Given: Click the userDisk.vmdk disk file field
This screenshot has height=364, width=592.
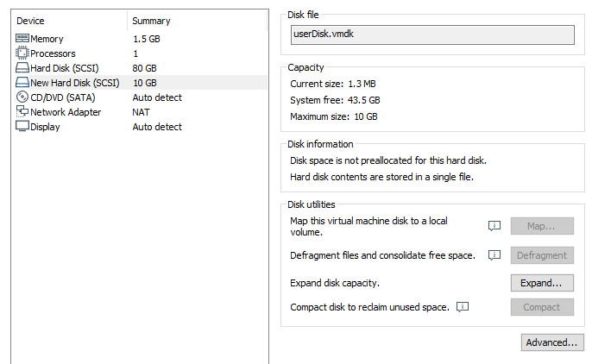Looking at the screenshot, I should coord(432,35).
